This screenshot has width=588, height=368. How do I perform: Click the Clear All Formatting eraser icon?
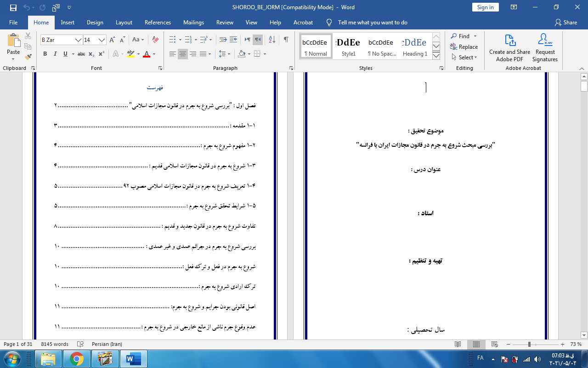[155, 40]
